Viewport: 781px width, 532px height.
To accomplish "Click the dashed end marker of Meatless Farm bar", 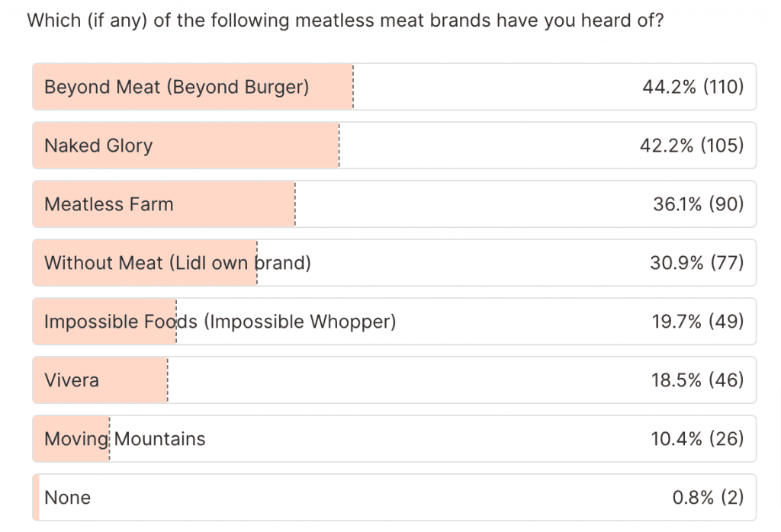I will pyautogui.click(x=294, y=204).
